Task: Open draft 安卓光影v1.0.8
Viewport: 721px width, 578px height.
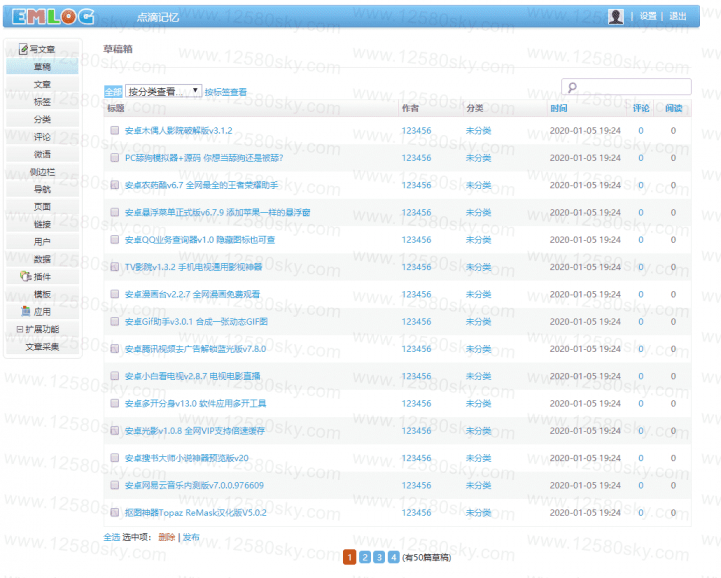Action: (195, 430)
